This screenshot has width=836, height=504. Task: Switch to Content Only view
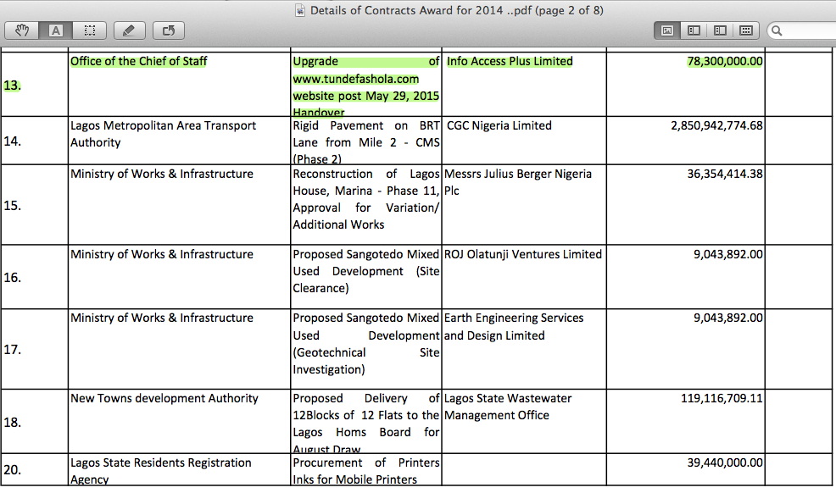tap(667, 30)
